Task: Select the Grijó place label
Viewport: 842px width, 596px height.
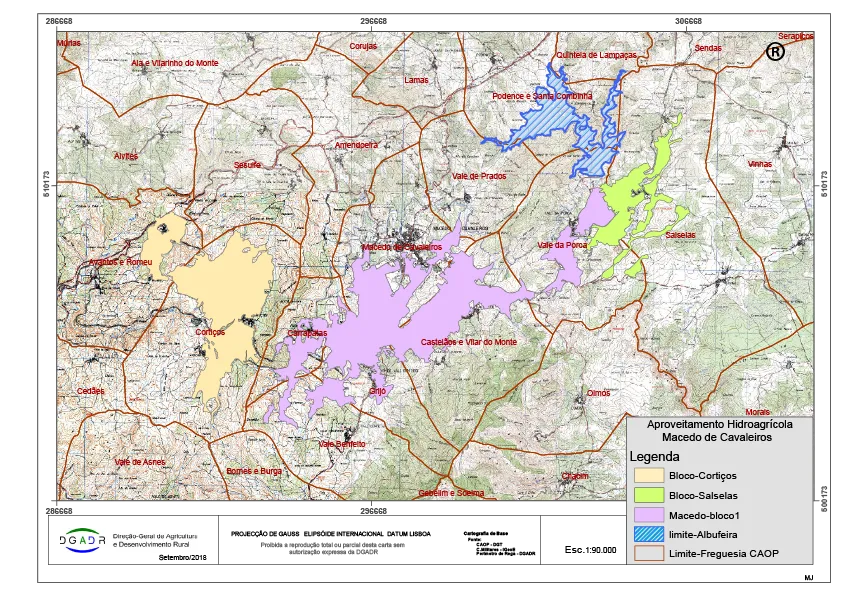Action: point(378,391)
